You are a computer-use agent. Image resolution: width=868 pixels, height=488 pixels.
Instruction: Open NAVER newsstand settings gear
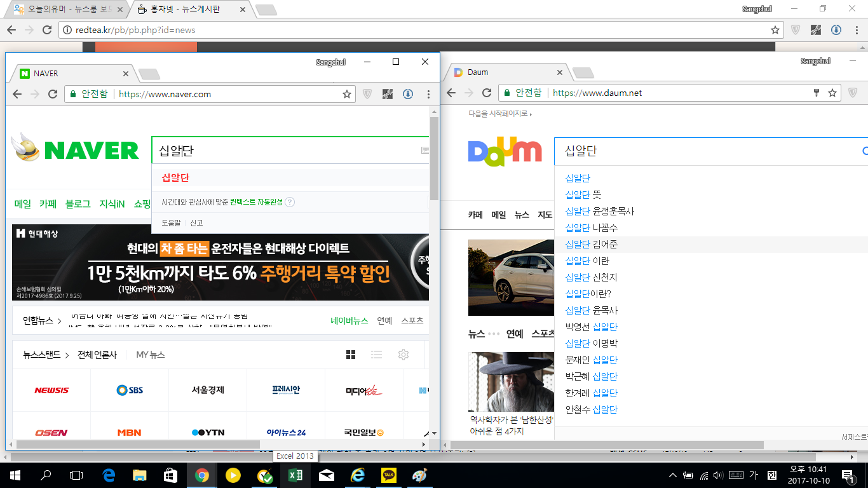click(x=403, y=355)
